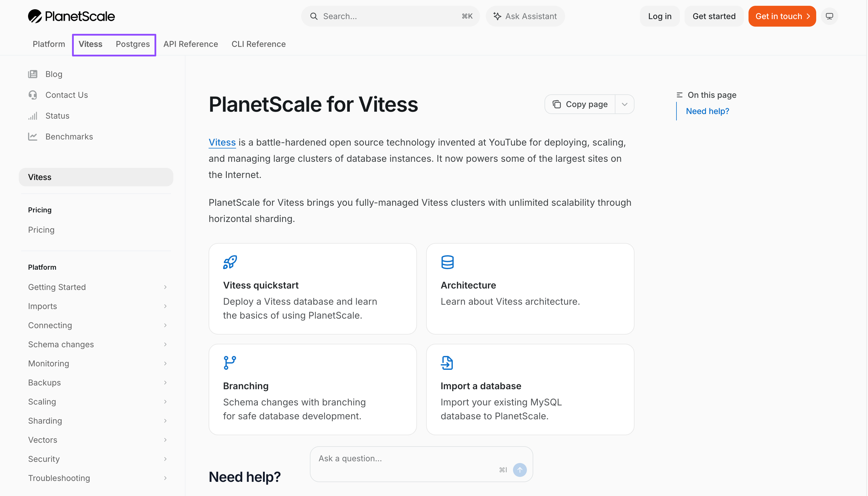The height and width of the screenshot is (496, 868).
Task: Open the API Reference tab
Action: [x=191, y=44]
